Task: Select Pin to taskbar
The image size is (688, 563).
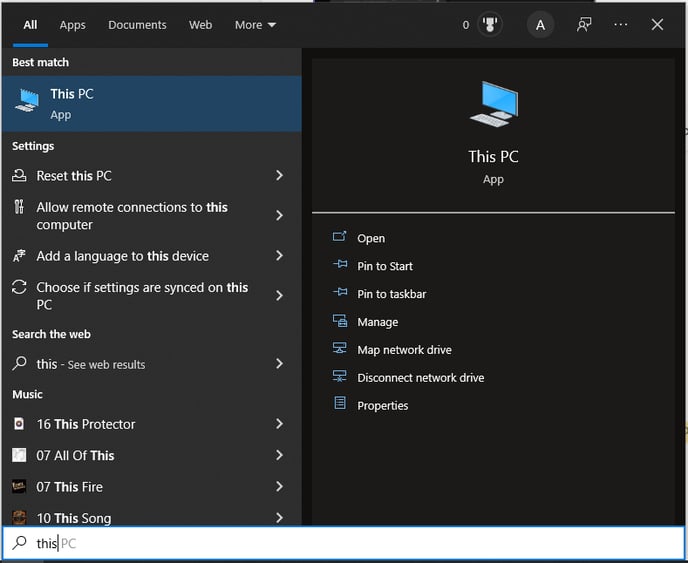Action: tap(391, 294)
